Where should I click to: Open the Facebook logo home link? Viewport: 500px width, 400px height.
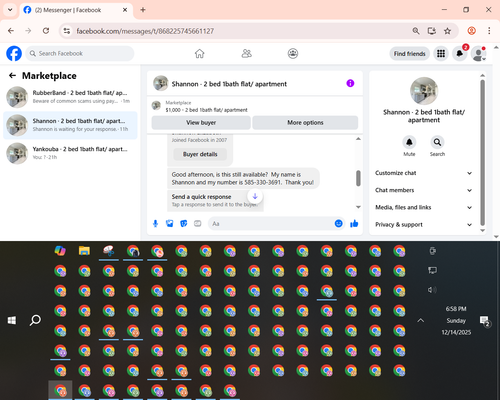pyautogui.click(x=14, y=54)
